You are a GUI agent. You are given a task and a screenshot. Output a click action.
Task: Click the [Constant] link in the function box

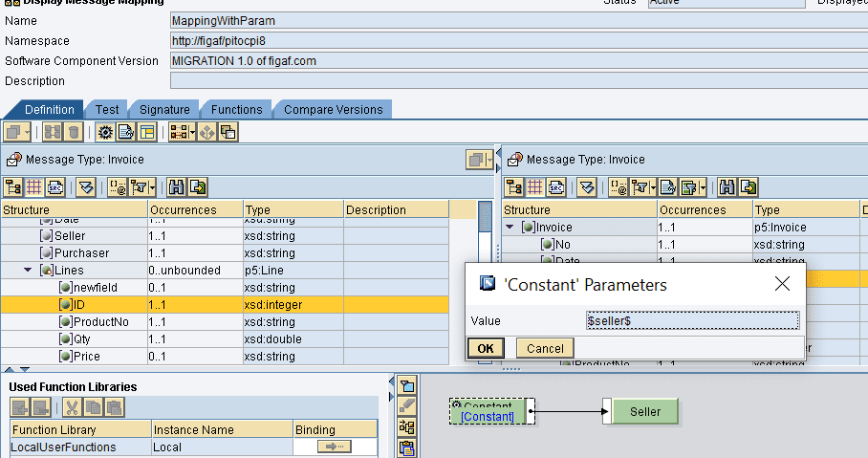pyautogui.click(x=488, y=417)
